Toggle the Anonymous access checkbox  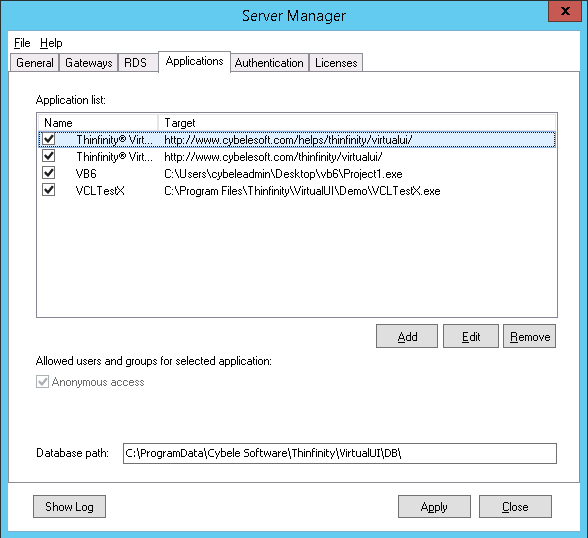point(42,382)
